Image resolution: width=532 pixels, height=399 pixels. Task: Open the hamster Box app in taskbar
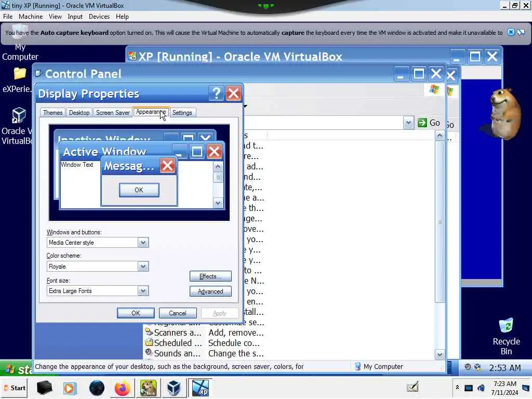(x=148, y=388)
